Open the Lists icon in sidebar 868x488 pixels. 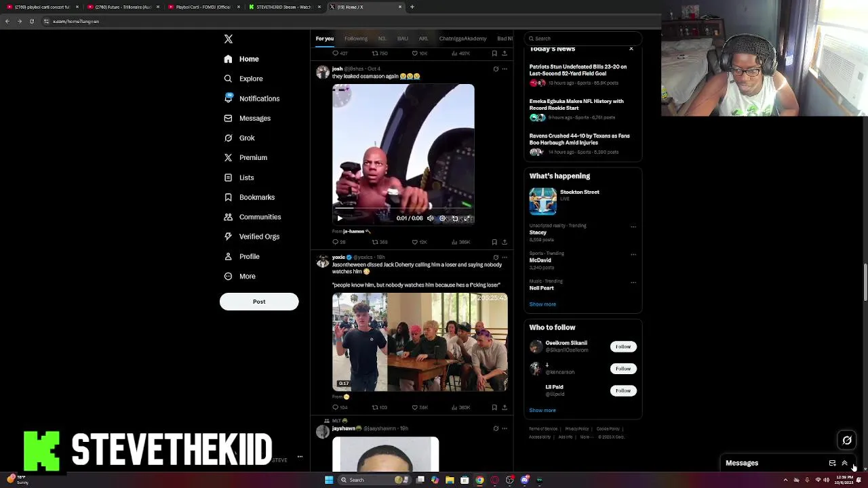[x=228, y=178]
